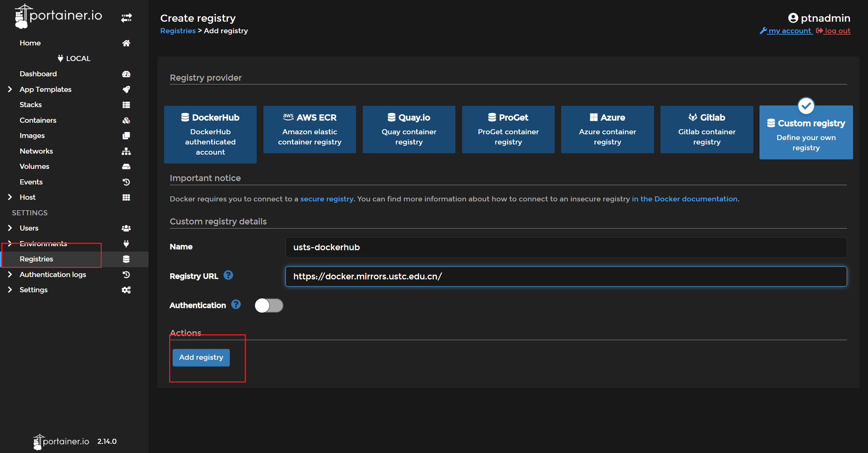
Task: Expand the App Templates chevron
Action: pos(10,89)
